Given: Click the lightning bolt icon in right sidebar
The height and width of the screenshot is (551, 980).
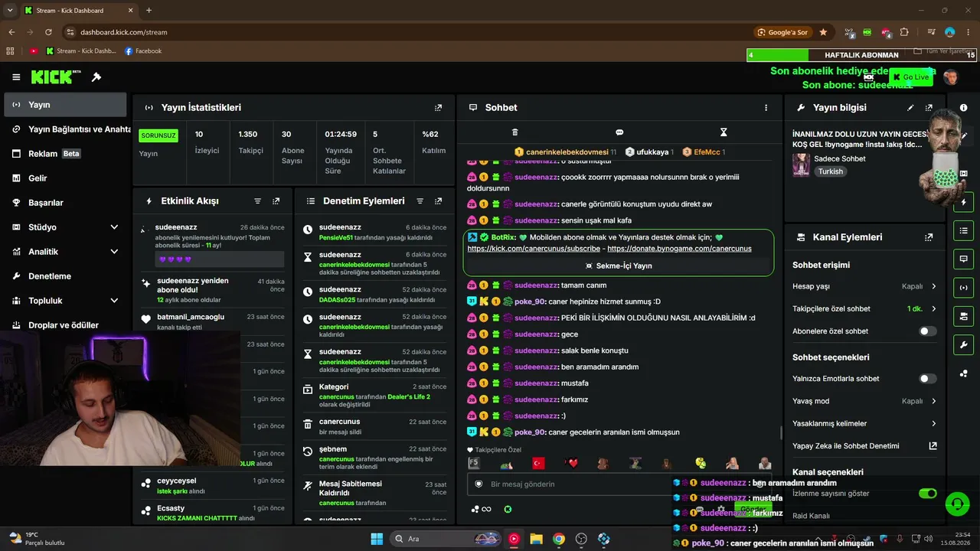Looking at the screenshot, I should 964,203.
